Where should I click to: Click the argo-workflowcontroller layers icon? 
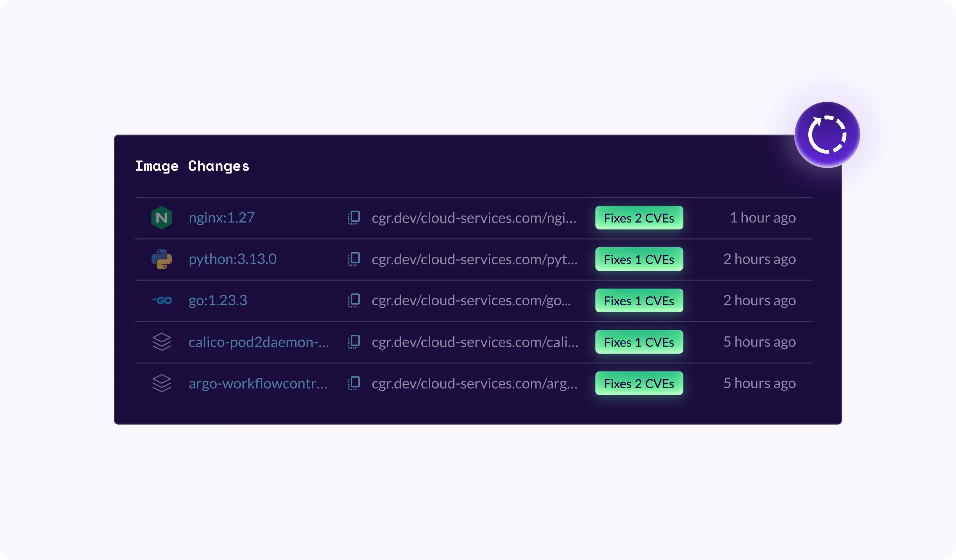[x=162, y=383]
